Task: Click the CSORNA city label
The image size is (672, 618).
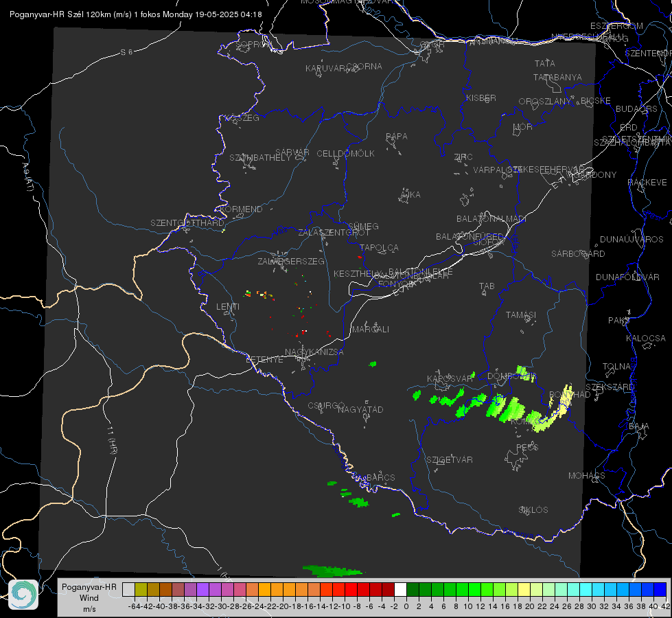Action: 364,67
